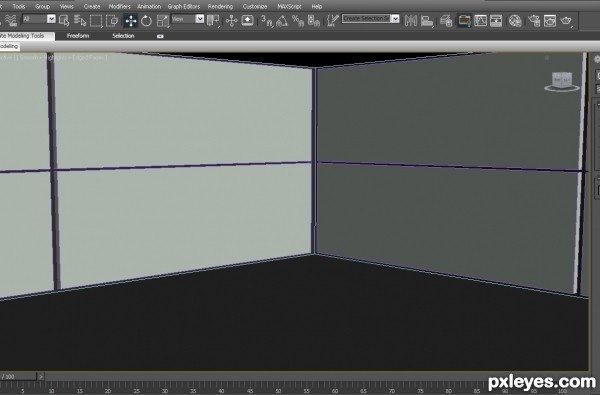Click frame 20 on the timeline ruler

tap(108, 390)
